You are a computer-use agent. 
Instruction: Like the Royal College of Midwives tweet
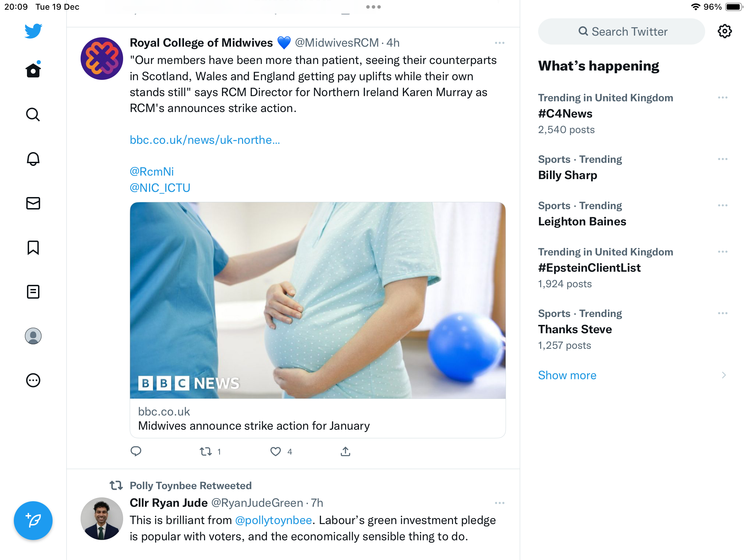pos(276,451)
